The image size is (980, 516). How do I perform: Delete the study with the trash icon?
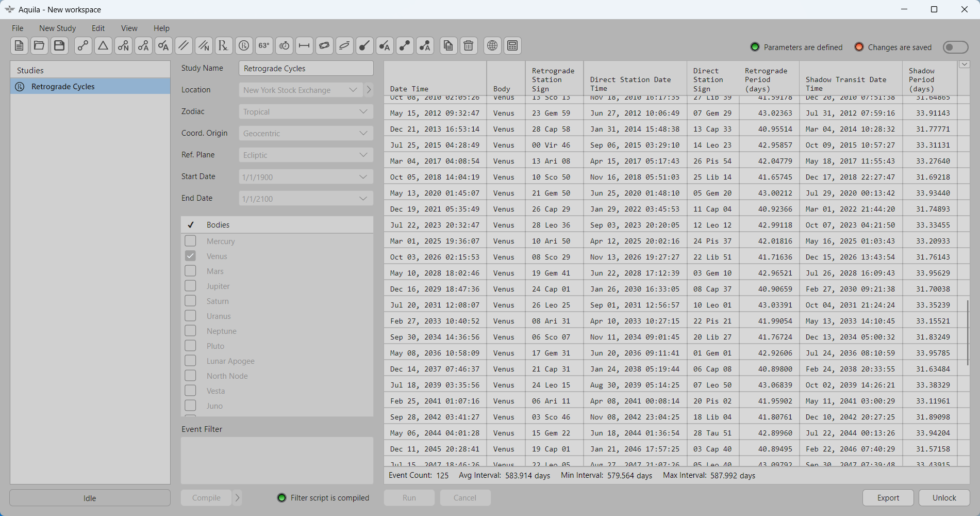point(469,46)
